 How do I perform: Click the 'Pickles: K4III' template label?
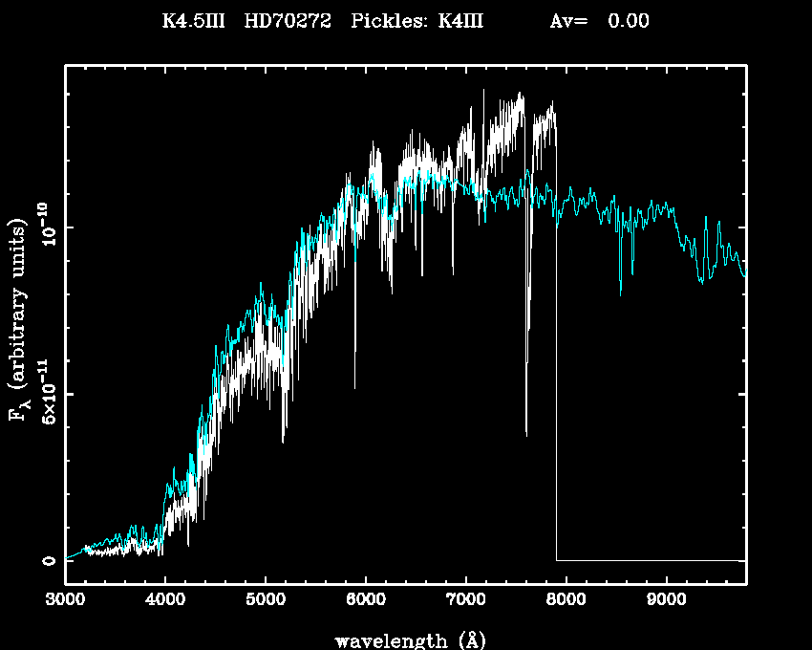tap(417, 21)
